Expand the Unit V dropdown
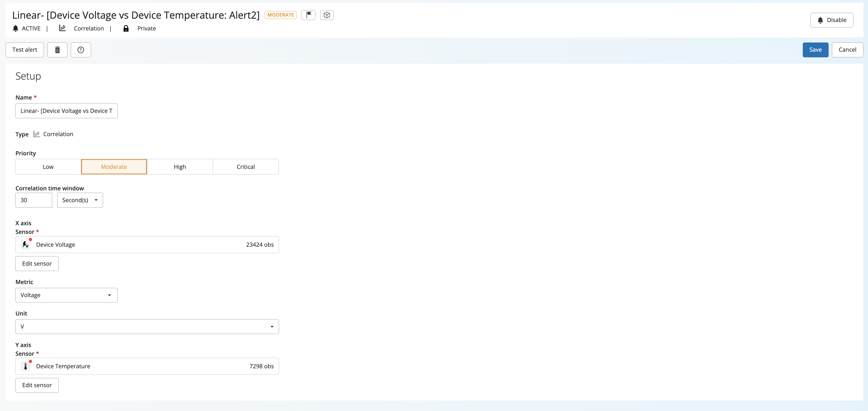This screenshot has height=411, width=868. coord(147,326)
